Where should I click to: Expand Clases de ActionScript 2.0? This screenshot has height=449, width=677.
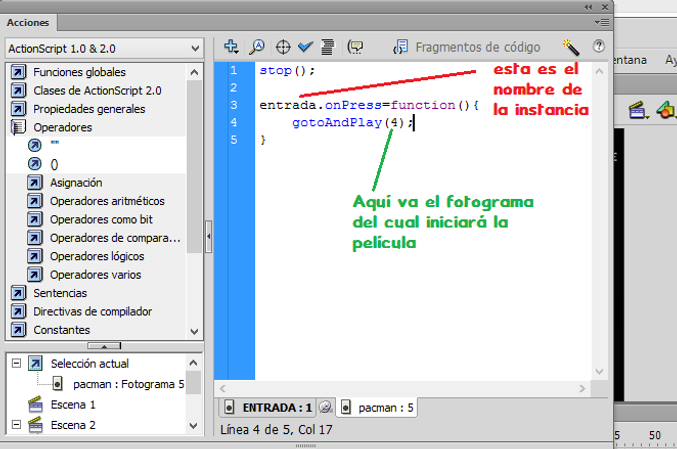coord(86,90)
